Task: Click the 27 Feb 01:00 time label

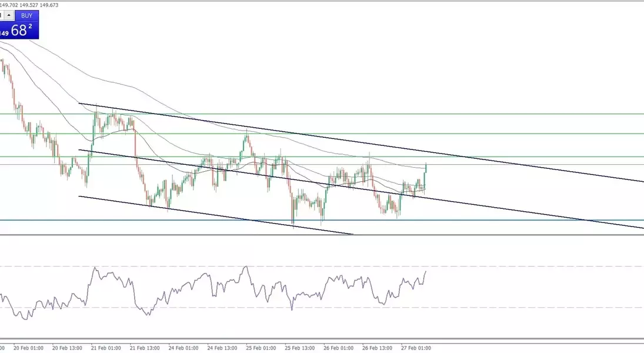Action: tap(416, 348)
